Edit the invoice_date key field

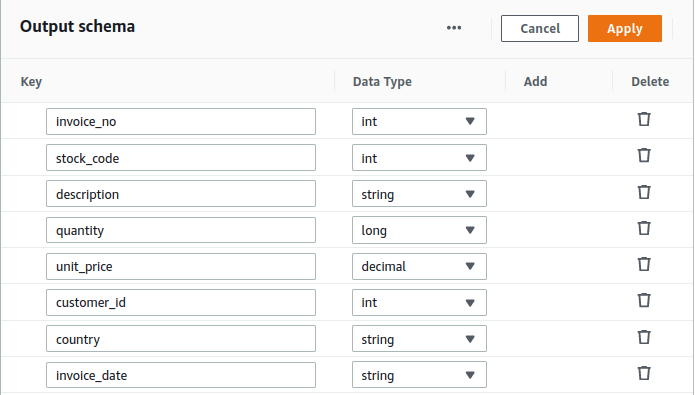coord(181,375)
